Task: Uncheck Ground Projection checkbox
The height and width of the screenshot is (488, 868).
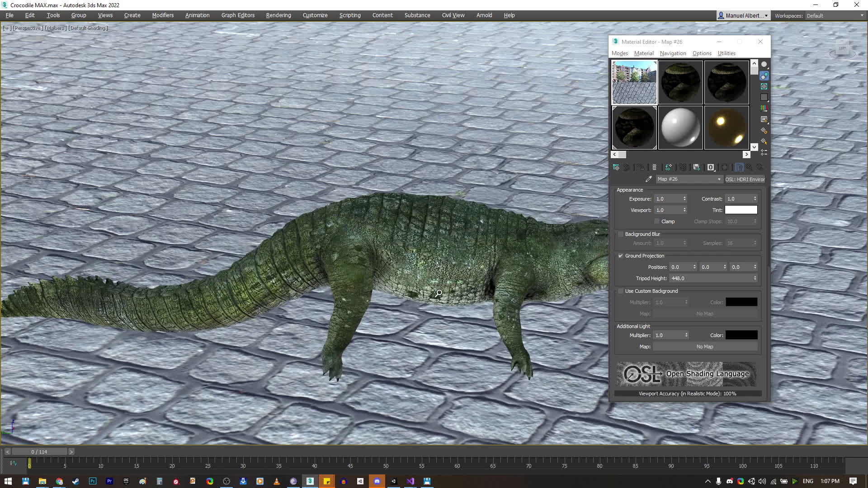Action: [x=621, y=256]
